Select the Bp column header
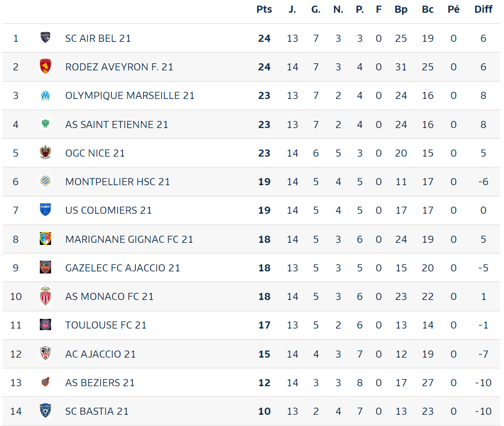The image size is (504, 426). click(401, 9)
